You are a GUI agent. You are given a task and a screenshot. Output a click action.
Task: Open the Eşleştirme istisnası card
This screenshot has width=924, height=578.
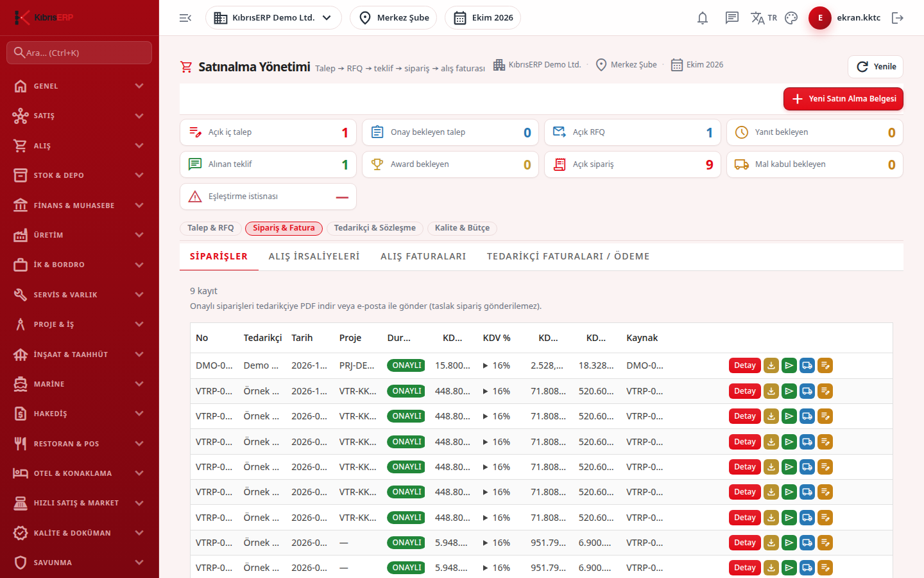click(x=268, y=197)
